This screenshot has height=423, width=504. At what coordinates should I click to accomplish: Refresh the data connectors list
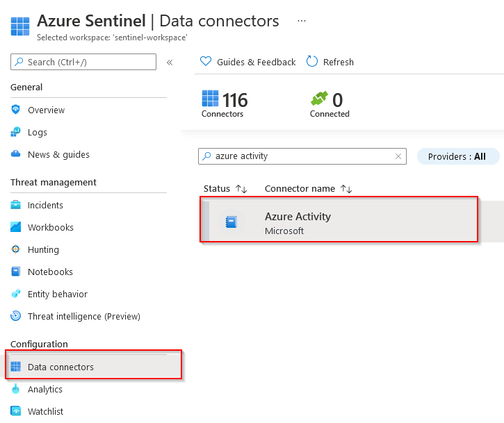click(x=330, y=62)
